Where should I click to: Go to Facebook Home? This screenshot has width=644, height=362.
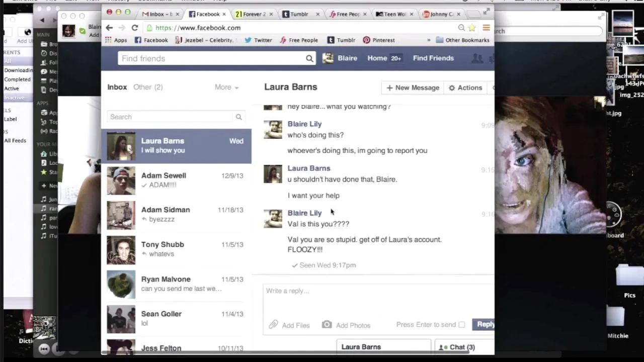pos(377,58)
